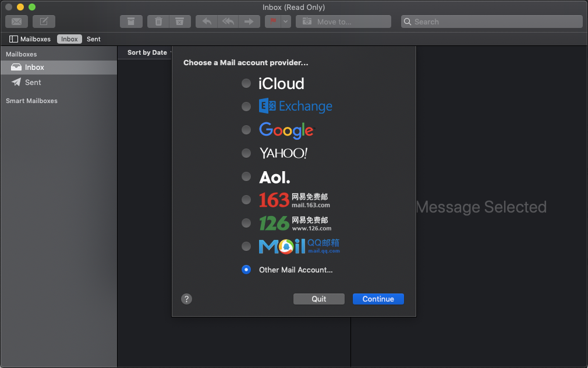Toggle the Mailboxes sidebar button
588x368 pixels.
30,39
